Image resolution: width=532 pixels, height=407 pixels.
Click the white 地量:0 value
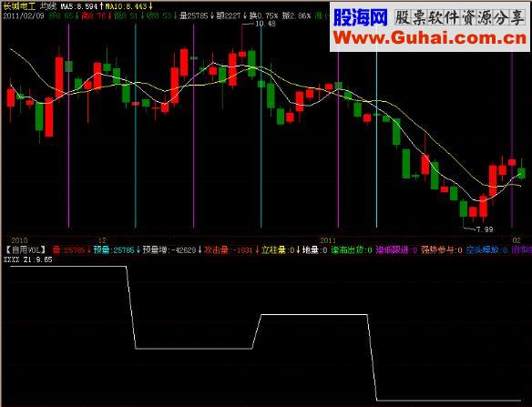315,250
